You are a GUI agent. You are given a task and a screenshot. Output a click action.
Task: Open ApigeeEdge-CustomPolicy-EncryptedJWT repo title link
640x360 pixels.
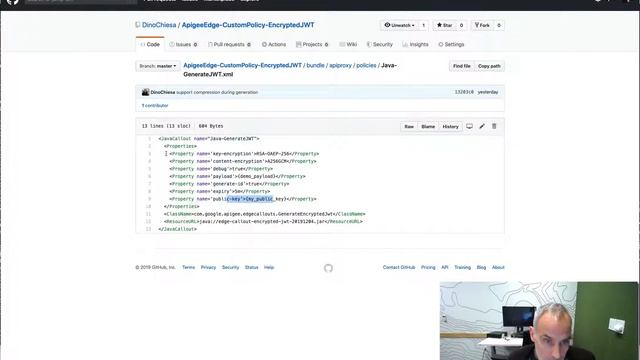coord(248,25)
